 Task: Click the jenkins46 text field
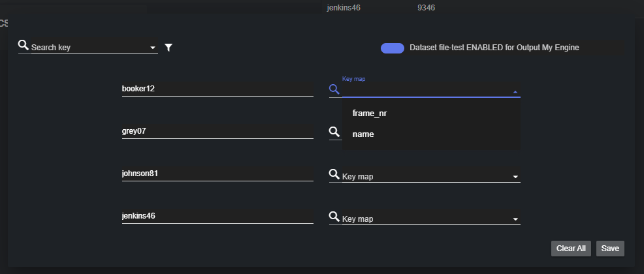coord(217,217)
